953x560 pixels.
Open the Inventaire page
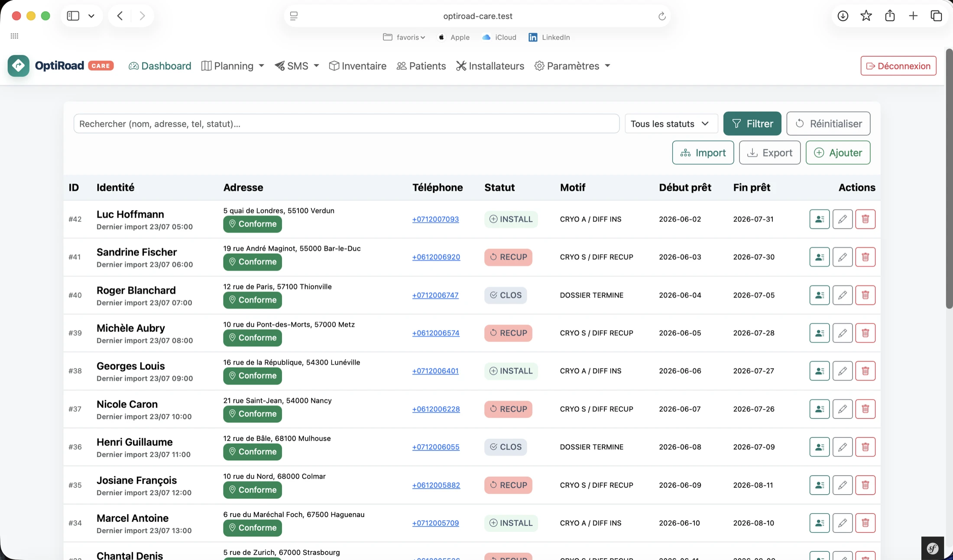tap(357, 66)
